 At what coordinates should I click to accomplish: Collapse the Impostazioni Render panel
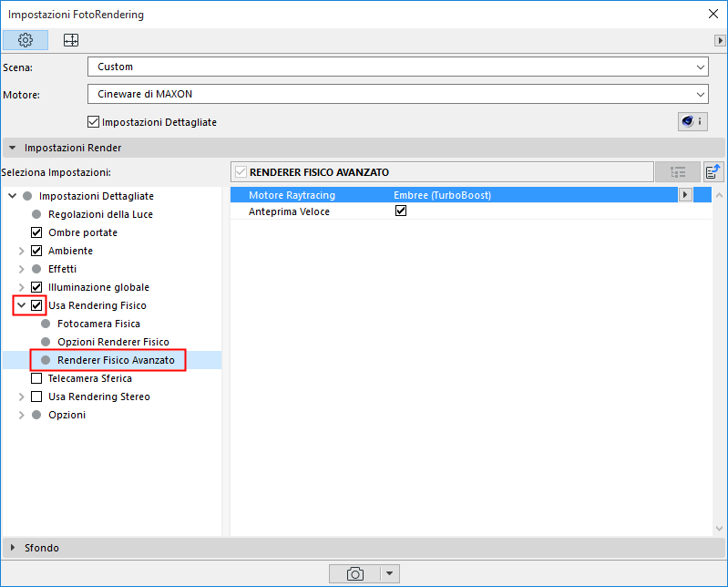point(13,148)
